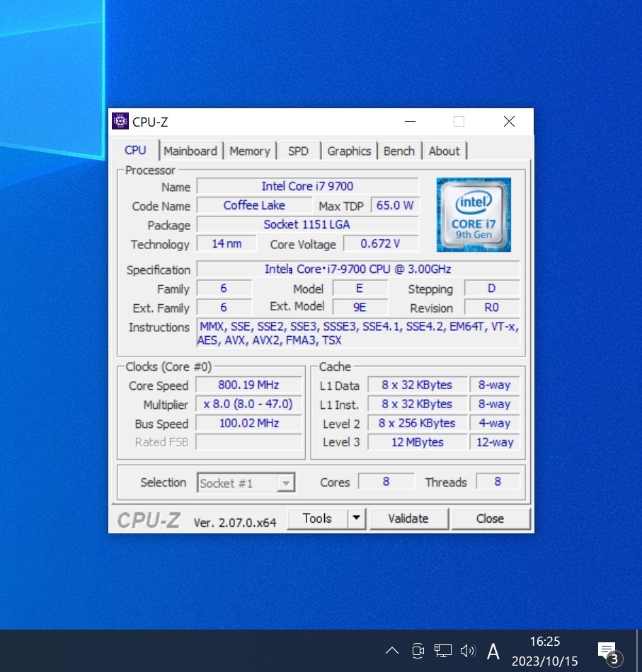Click the CPU-Z app icon in title bar
This screenshot has height=672, width=642.
click(x=120, y=121)
